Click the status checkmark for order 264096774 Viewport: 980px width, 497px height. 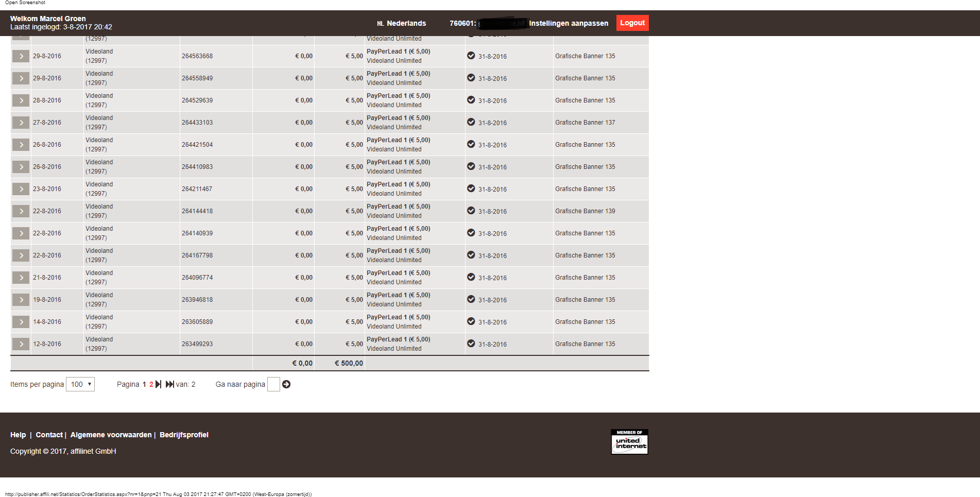click(x=471, y=277)
